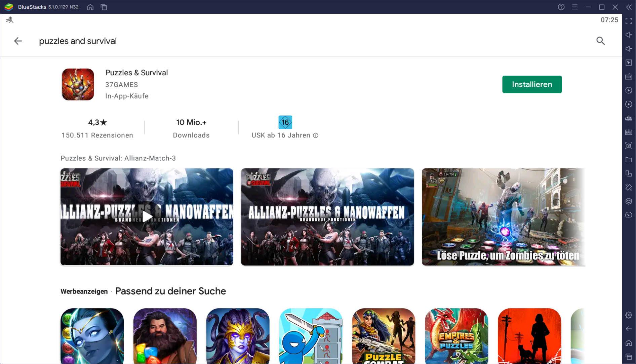Toggle fullscreen mode in BlueStacks sidebar
This screenshot has width=636, height=364.
click(x=629, y=21)
